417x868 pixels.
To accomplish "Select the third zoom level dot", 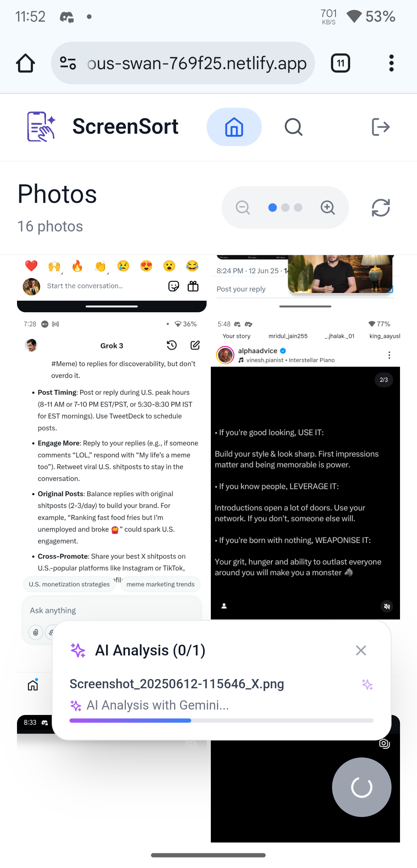I will [298, 208].
